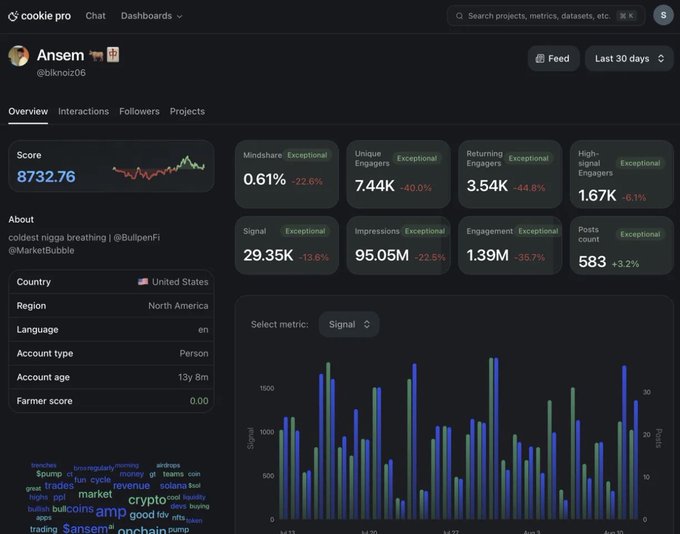680x534 pixels.
Task: Click the North America region value
Action: point(178,306)
